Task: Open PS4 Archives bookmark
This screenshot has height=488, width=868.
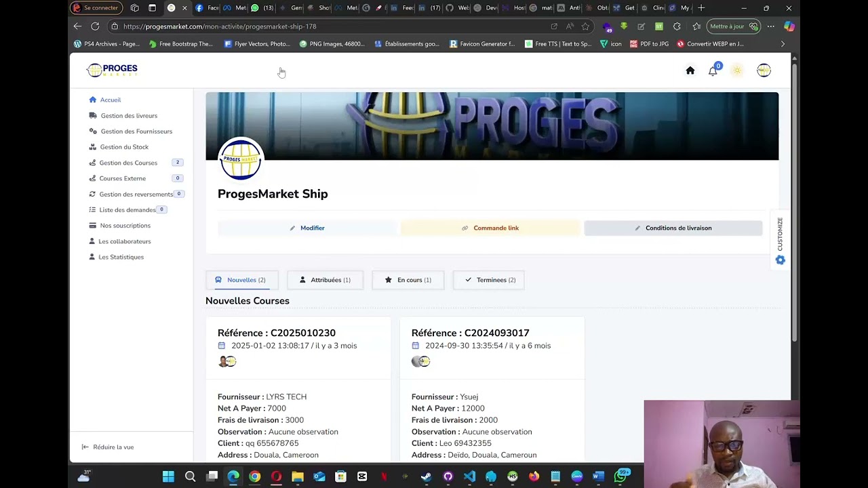Action: [x=107, y=44]
